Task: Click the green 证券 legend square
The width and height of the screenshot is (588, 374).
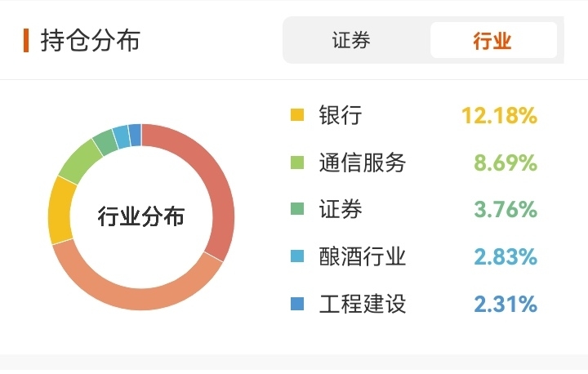Action: (x=297, y=210)
